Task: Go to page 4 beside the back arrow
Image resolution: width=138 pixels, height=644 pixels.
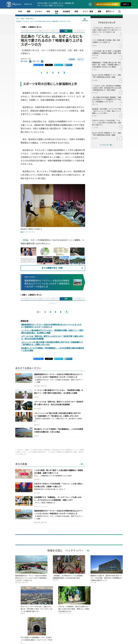Action: [60, 312]
